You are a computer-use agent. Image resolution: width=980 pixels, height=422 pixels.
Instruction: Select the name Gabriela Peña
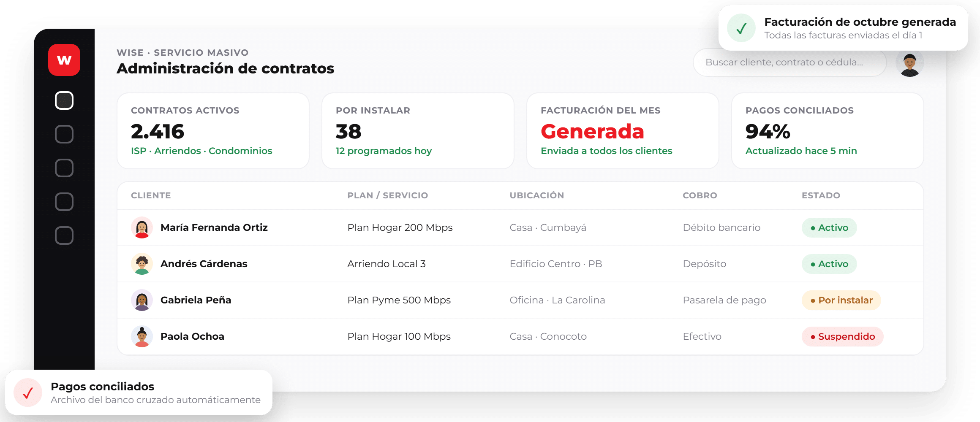click(196, 300)
